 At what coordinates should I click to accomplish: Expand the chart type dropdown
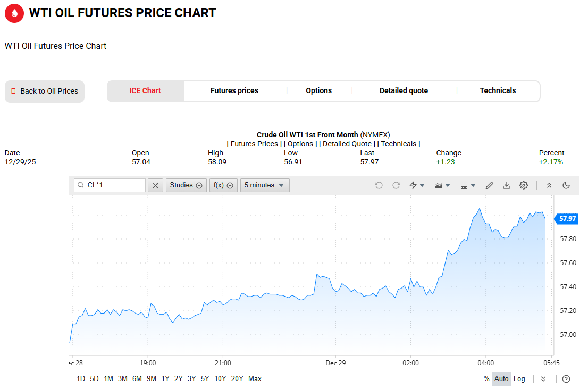pos(442,185)
